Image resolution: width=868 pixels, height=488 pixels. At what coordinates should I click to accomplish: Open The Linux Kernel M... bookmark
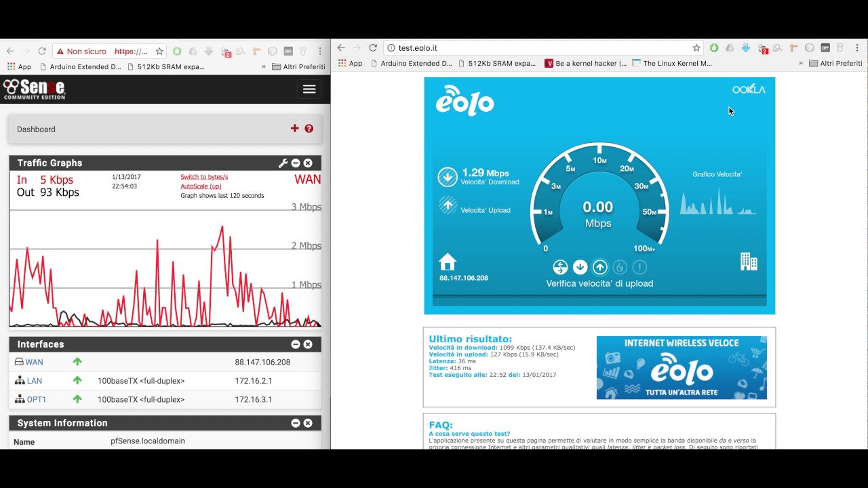(x=672, y=64)
